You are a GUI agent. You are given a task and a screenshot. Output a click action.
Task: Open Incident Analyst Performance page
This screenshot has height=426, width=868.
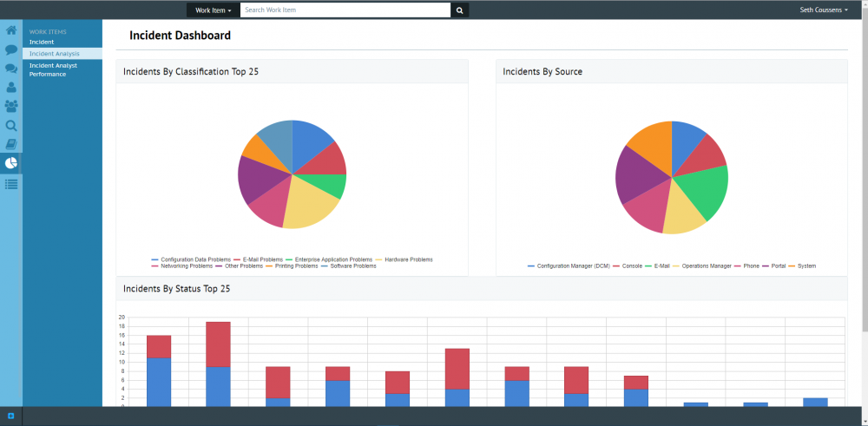point(53,69)
